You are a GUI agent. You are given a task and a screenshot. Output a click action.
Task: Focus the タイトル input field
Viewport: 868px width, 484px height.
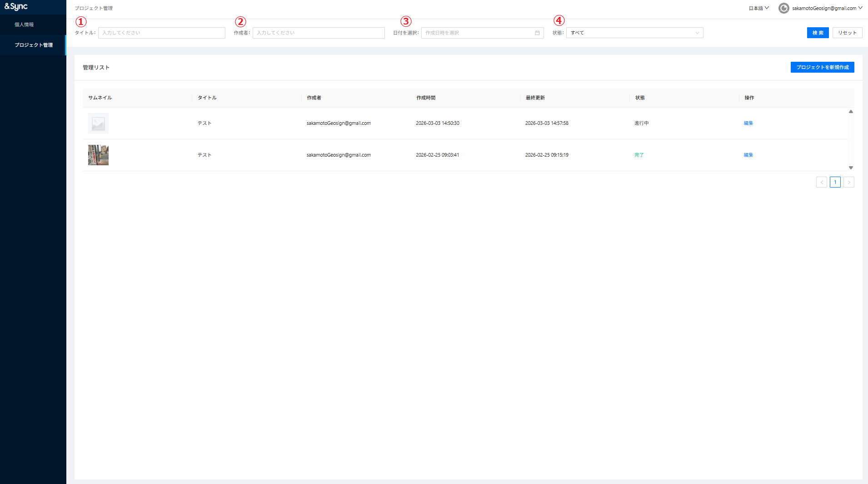pos(161,33)
